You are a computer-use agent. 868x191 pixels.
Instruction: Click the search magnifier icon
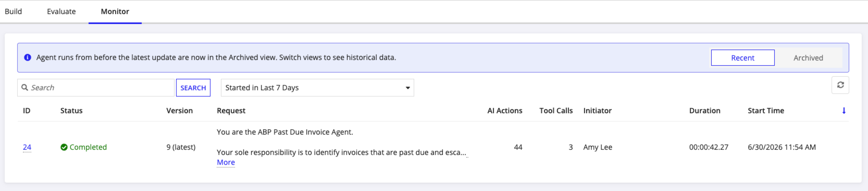[x=24, y=87]
